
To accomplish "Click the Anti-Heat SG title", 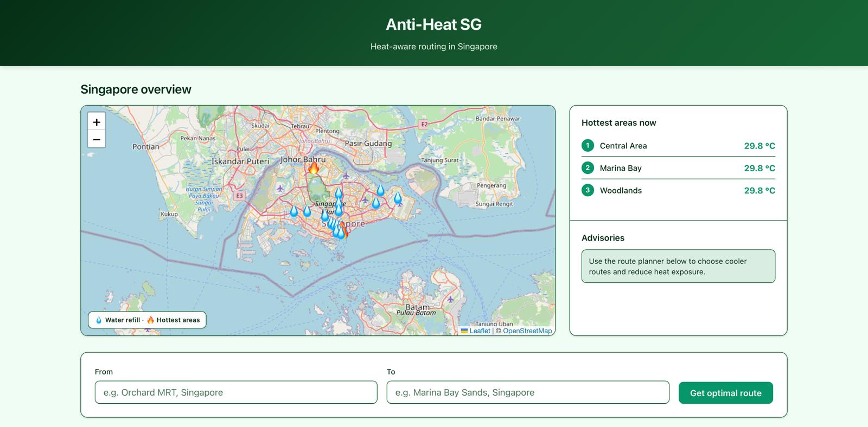I will click(434, 24).
